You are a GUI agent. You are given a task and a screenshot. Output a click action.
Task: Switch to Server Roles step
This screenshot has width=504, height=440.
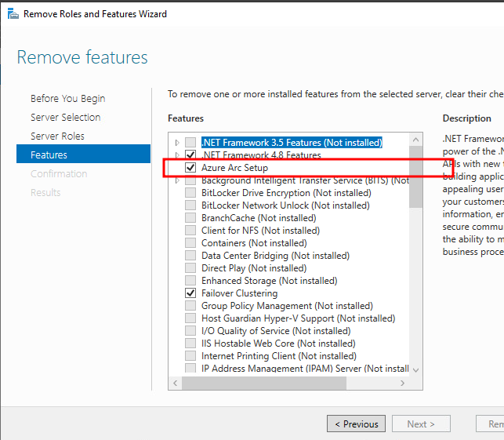(x=57, y=136)
